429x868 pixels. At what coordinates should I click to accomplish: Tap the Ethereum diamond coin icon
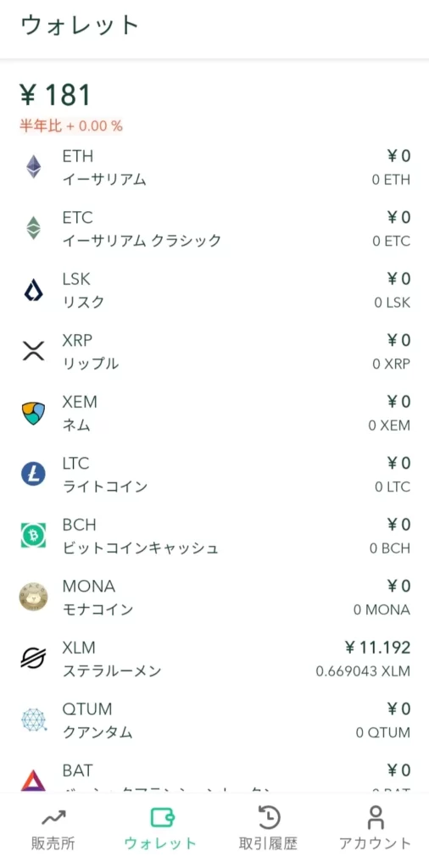tap(34, 167)
